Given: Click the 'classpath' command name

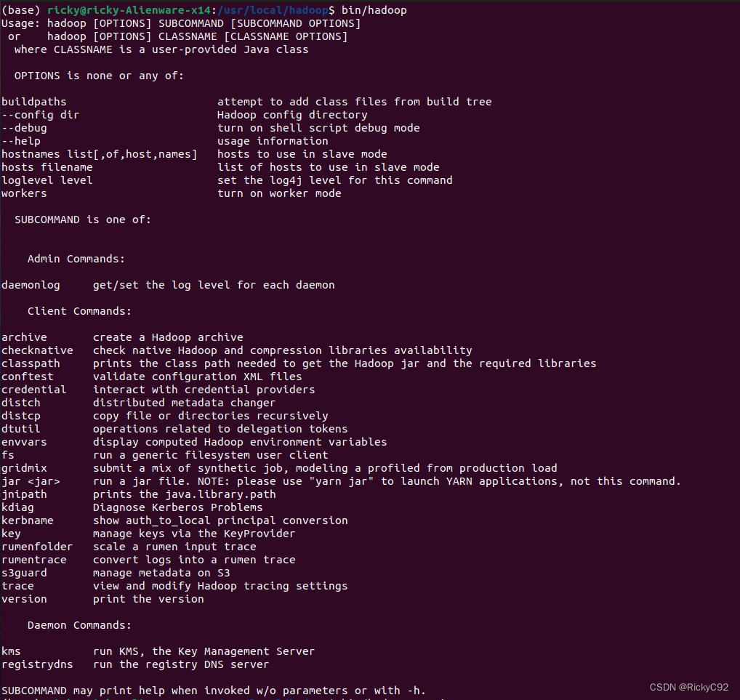Looking at the screenshot, I should 31,363.
